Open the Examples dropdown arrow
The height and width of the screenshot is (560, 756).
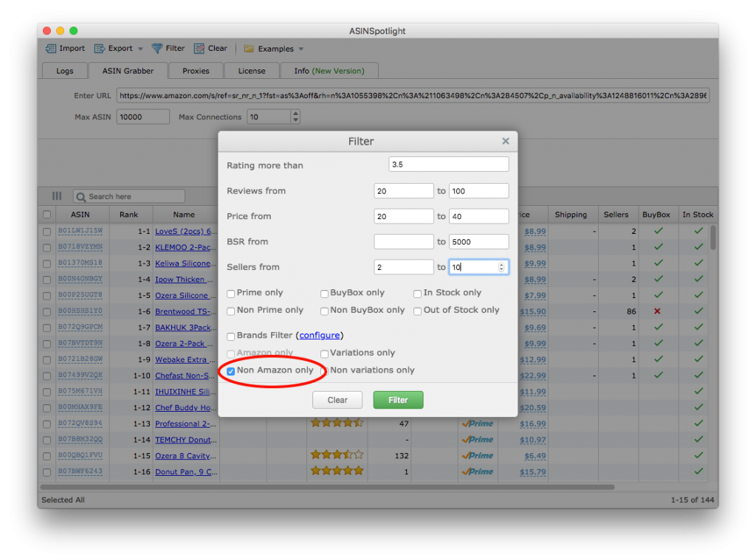[x=301, y=49]
